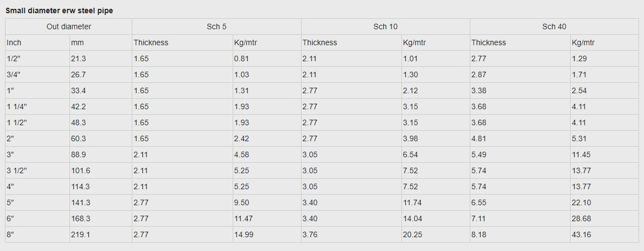Select the Out diameter header cell

coord(68,26)
